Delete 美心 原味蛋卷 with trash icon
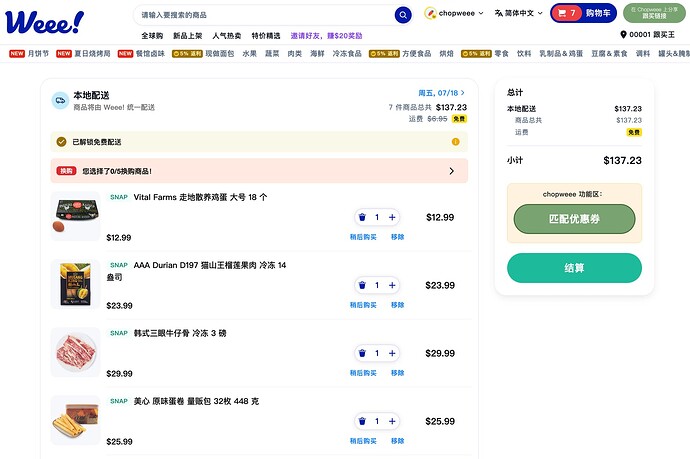690x459 pixels. [x=362, y=421]
